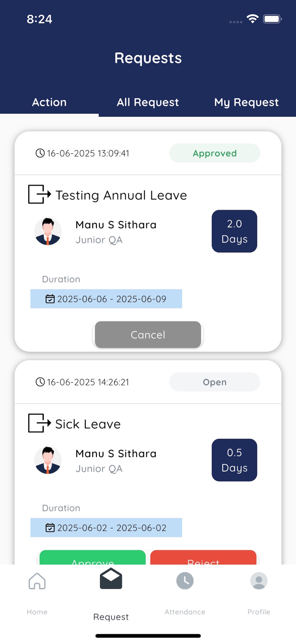Select the Open status badge on Sick Leave
The width and height of the screenshot is (296, 644).
point(214,382)
